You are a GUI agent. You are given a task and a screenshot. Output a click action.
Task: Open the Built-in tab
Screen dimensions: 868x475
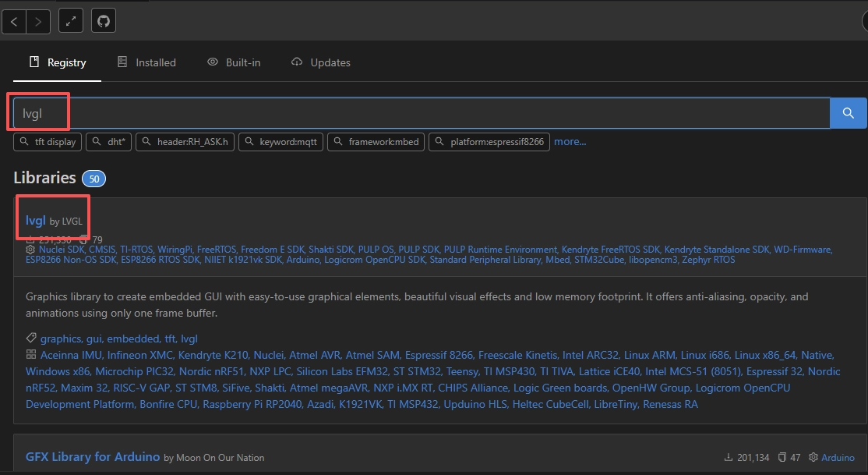point(234,62)
